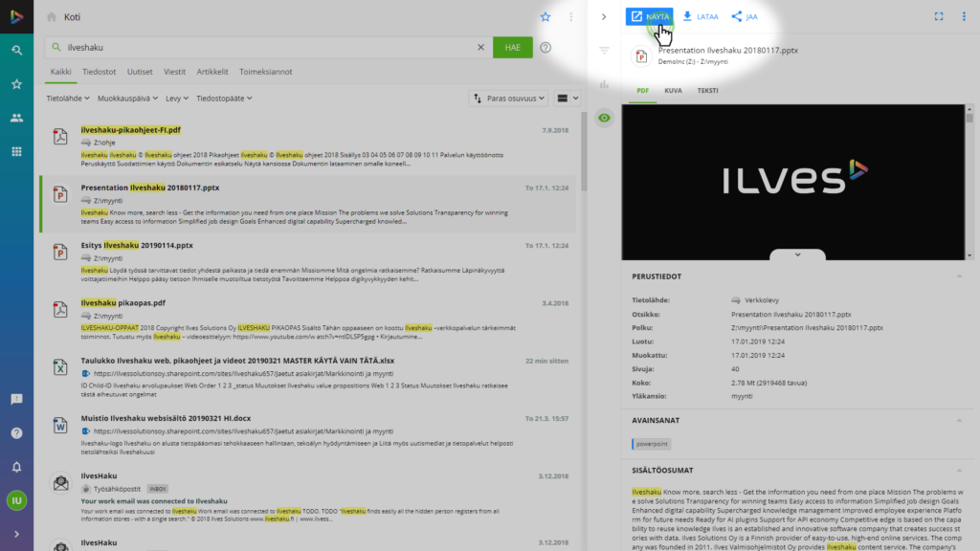The image size is (980, 551).
Task: Click into the ilveshaku search field
Action: click(269, 48)
